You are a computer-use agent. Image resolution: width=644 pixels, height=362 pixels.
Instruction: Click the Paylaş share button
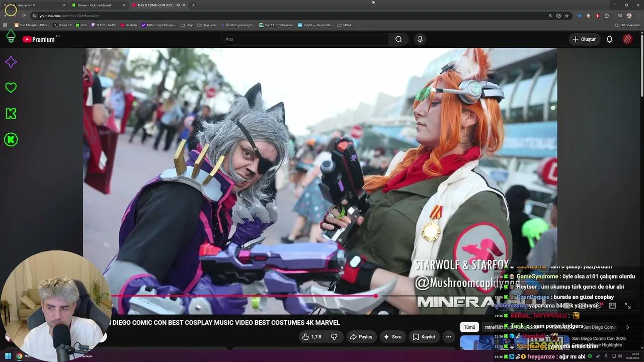point(361,337)
